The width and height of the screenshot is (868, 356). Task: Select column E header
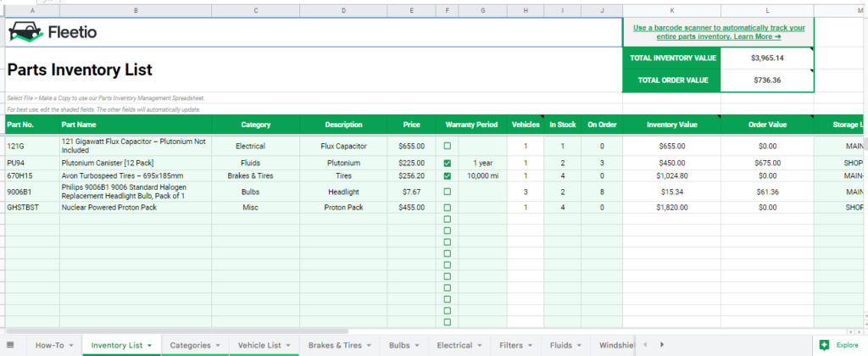pos(411,10)
